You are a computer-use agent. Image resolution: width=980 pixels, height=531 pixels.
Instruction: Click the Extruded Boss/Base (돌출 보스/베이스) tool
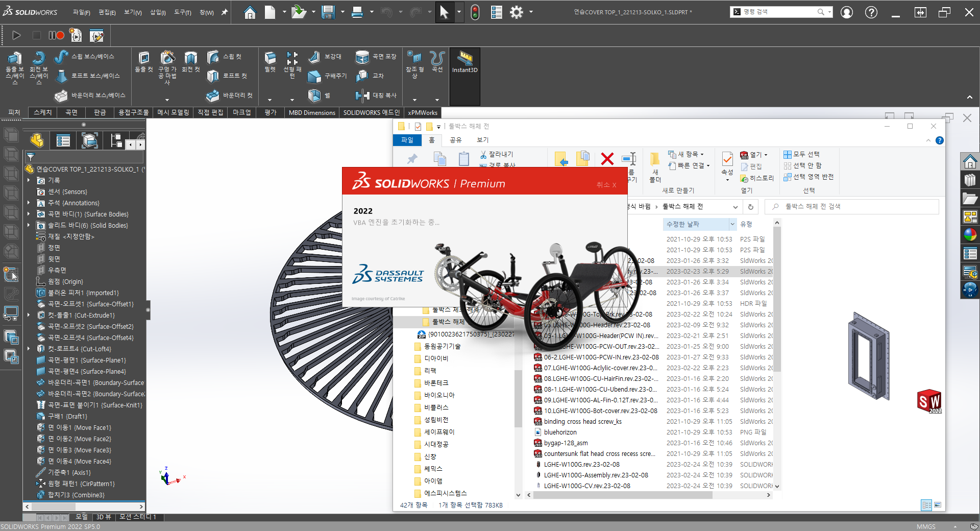coord(15,67)
